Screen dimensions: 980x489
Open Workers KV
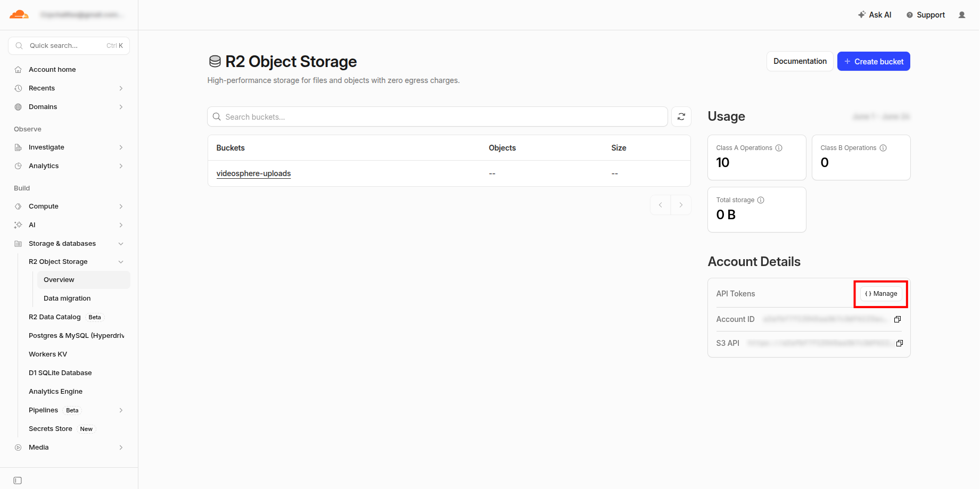[48, 354]
